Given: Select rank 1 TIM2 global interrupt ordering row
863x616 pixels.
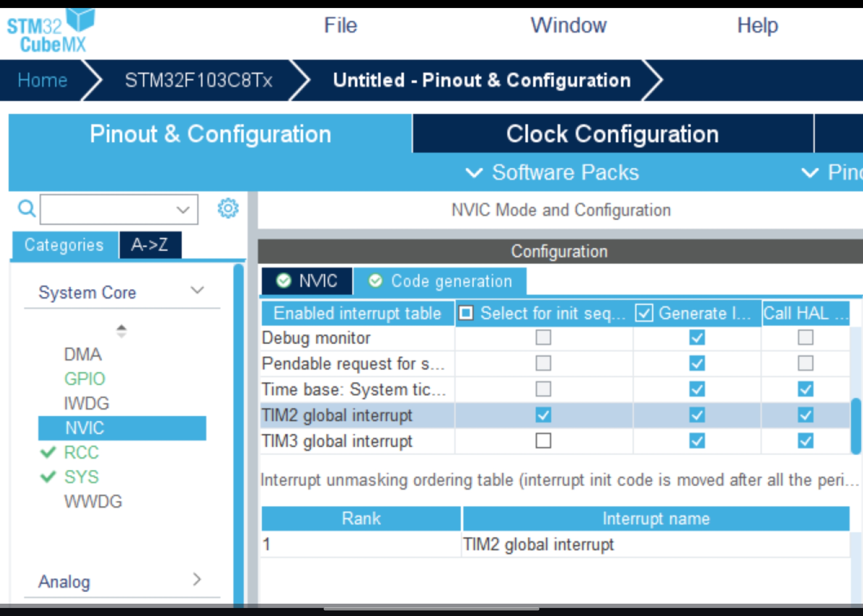Looking at the screenshot, I should click(x=556, y=545).
